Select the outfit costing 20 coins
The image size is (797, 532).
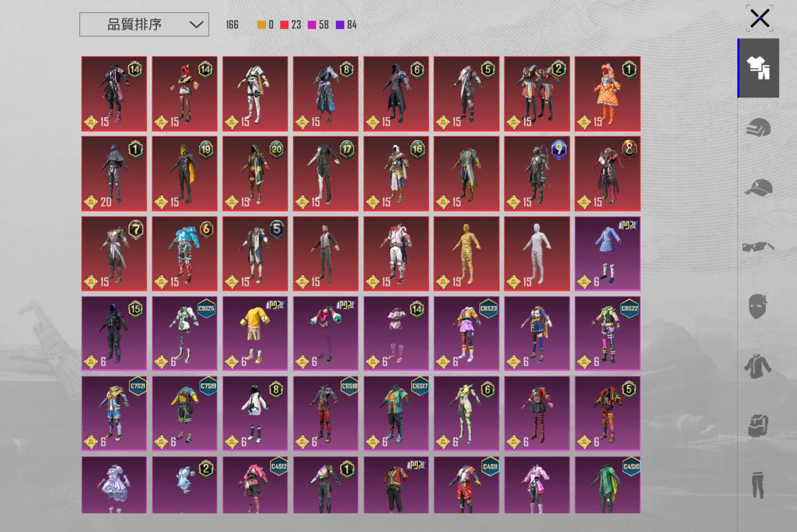[114, 174]
